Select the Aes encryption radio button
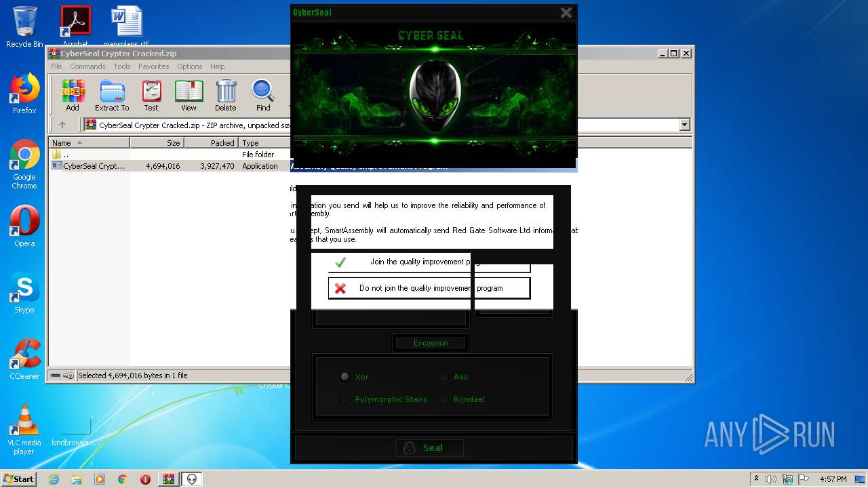 click(443, 377)
